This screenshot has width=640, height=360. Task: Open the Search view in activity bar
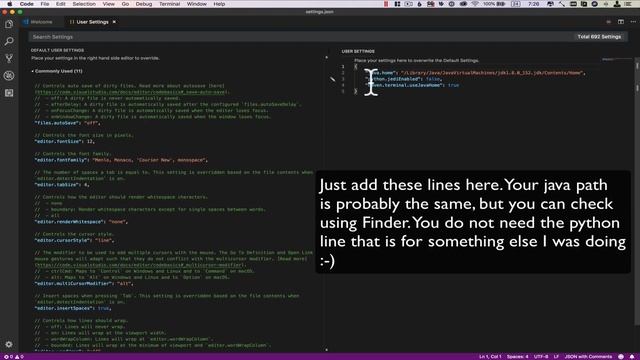coord(9,41)
